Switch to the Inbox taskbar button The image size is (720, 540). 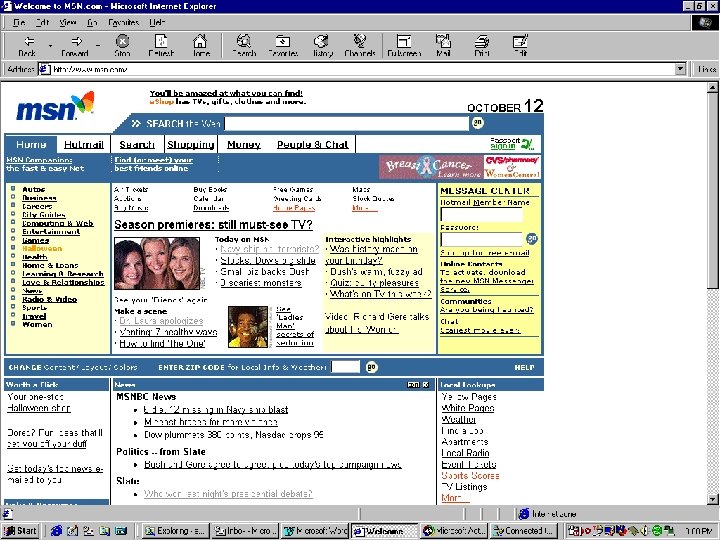245,531
